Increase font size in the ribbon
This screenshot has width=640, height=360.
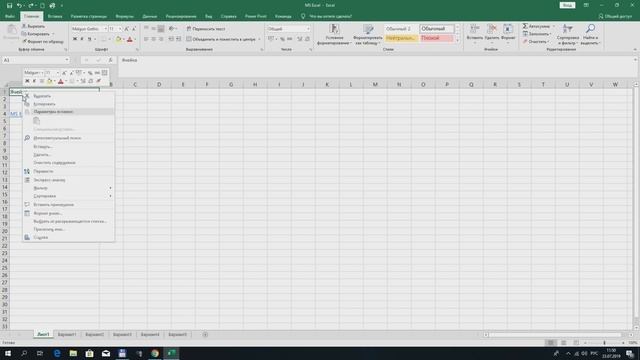tap(127, 29)
